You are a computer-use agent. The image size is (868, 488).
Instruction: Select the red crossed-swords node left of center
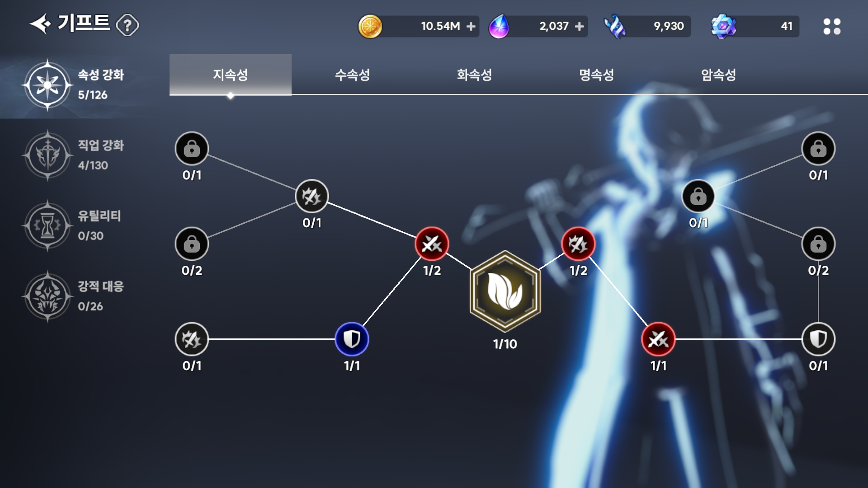coord(432,244)
